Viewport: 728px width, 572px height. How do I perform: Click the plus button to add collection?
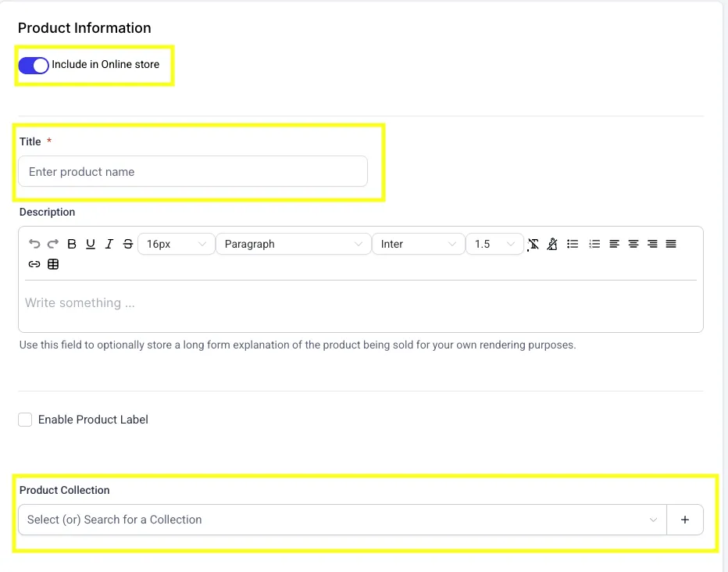coord(685,520)
